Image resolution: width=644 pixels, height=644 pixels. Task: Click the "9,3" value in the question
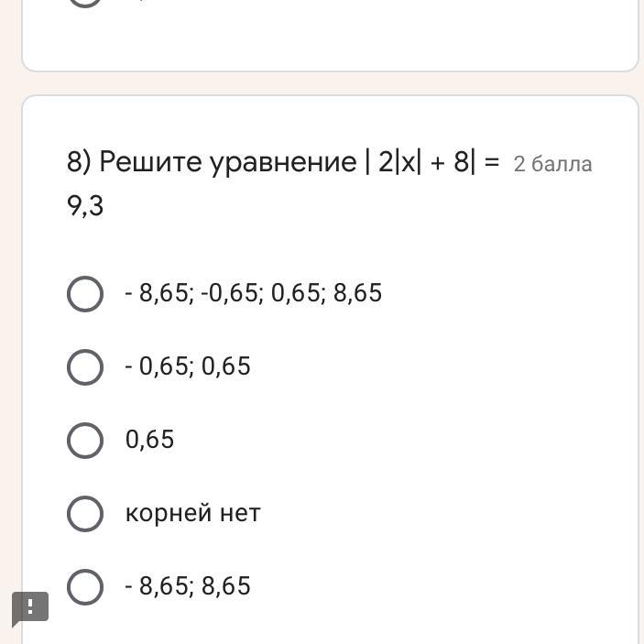coord(85,206)
